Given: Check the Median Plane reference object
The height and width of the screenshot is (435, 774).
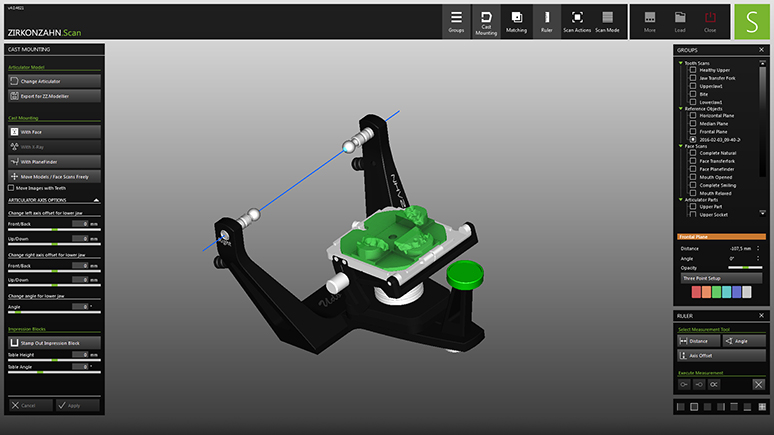Looking at the screenshot, I should pyautogui.click(x=694, y=123).
